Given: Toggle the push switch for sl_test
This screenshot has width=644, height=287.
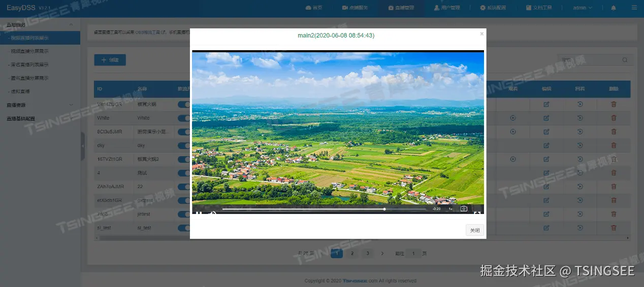Looking at the screenshot, I should (184, 228).
